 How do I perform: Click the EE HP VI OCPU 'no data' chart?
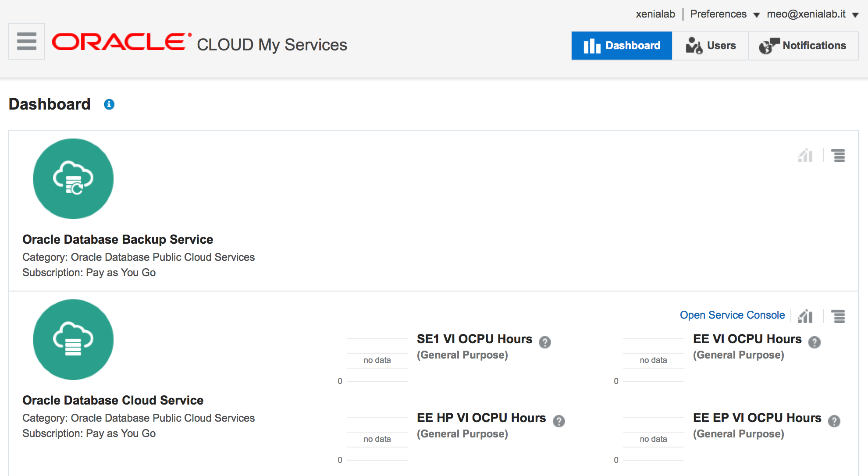pos(377,439)
